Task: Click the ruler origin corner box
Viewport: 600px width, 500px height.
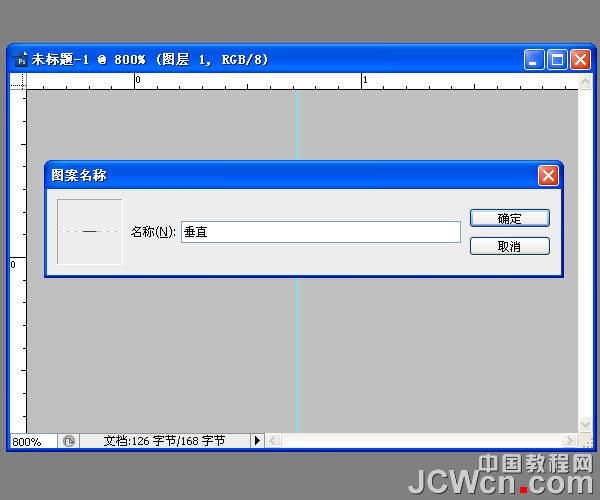Action: (18, 81)
